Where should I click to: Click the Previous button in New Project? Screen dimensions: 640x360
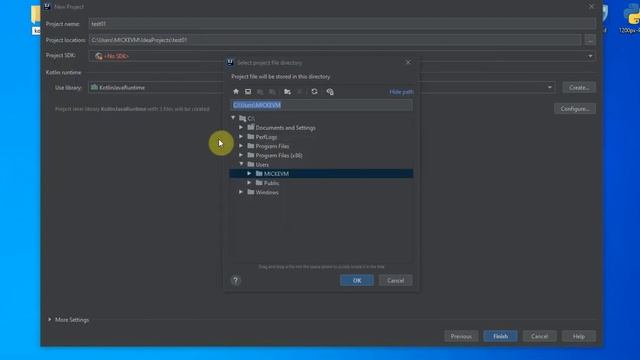click(461, 336)
